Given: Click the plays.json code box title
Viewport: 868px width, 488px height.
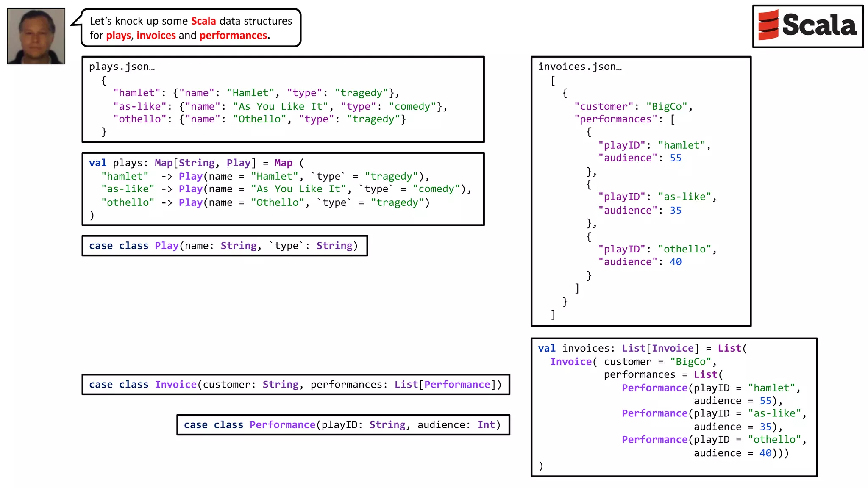Looking at the screenshot, I should pos(122,67).
